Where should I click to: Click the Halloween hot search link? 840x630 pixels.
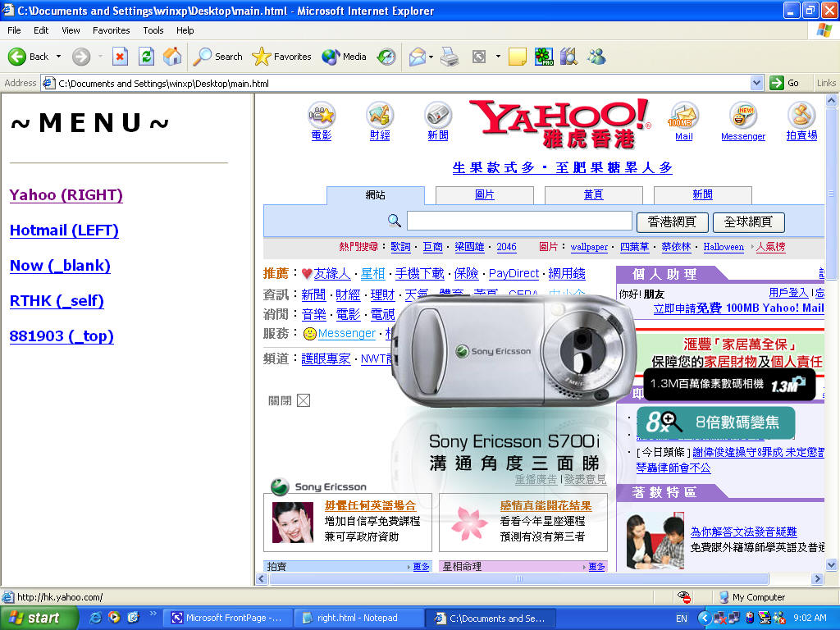(x=724, y=247)
